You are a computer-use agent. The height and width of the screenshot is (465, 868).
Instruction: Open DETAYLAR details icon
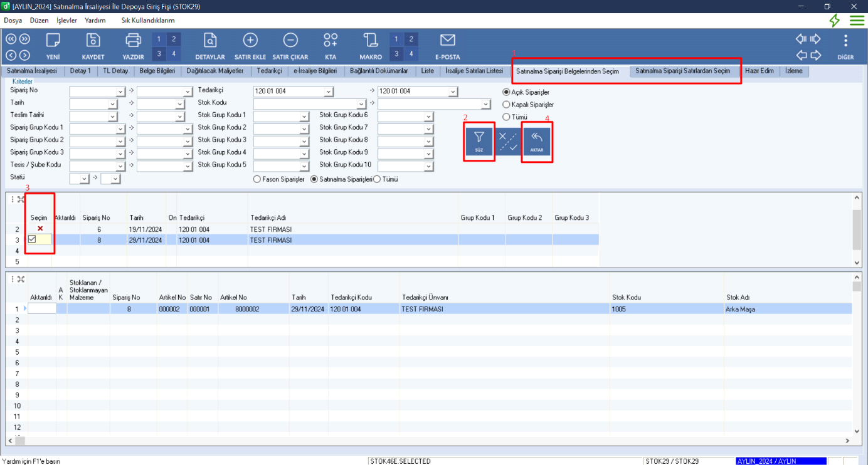click(210, 46)
